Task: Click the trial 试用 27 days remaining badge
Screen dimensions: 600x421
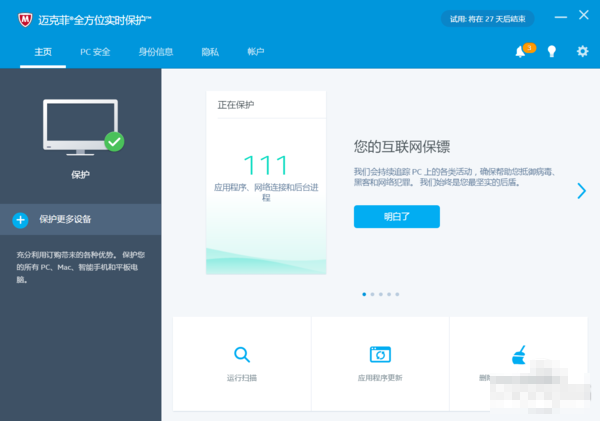Action: click(x=488, y=19)
